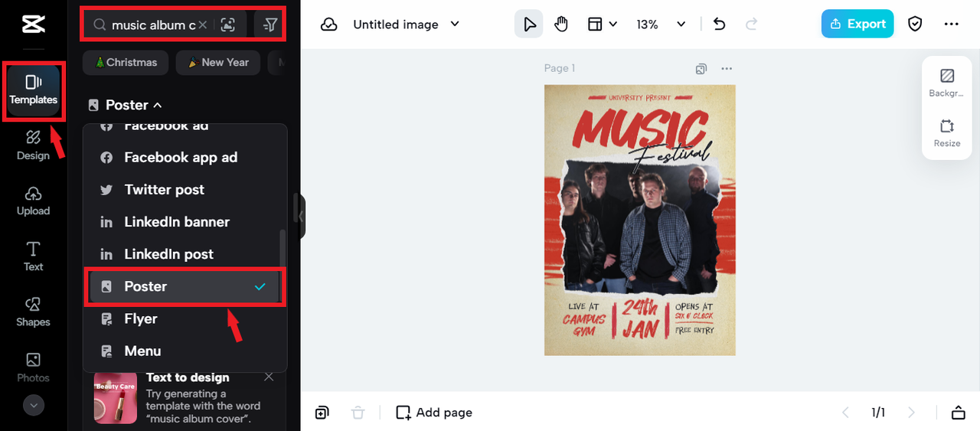Click the duplicate page icon at bottom
Image resolution: width=980 pixels, height=431 pixels.
click(322, 413)
